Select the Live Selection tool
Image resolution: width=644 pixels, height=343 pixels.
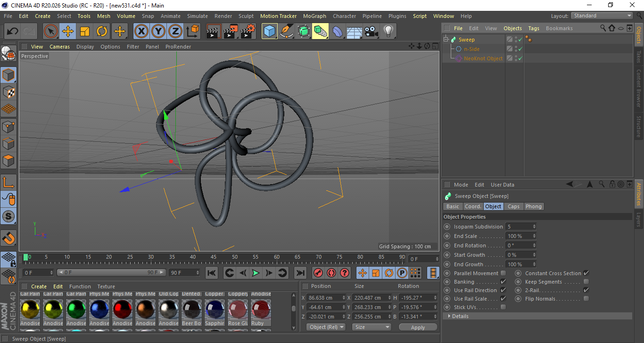click(51, 32)
